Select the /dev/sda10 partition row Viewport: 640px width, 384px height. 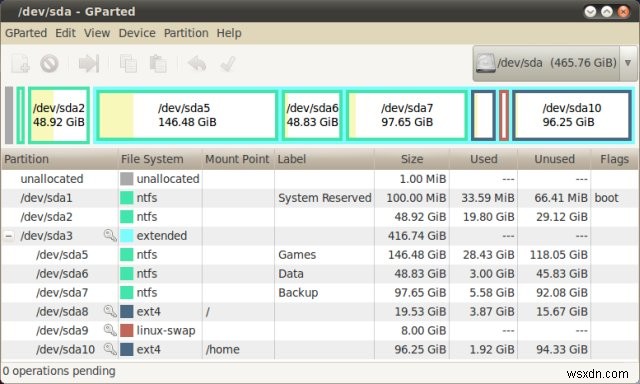[x=320, y=349]
